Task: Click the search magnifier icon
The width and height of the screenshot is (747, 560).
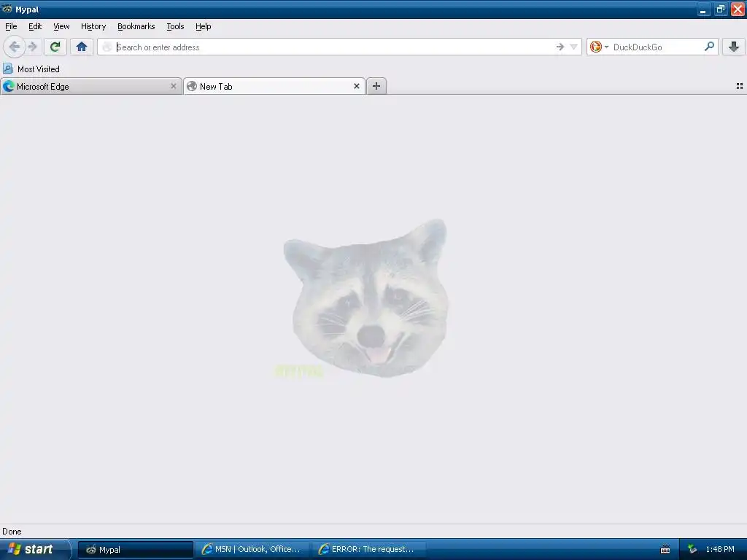Action: 709,47
